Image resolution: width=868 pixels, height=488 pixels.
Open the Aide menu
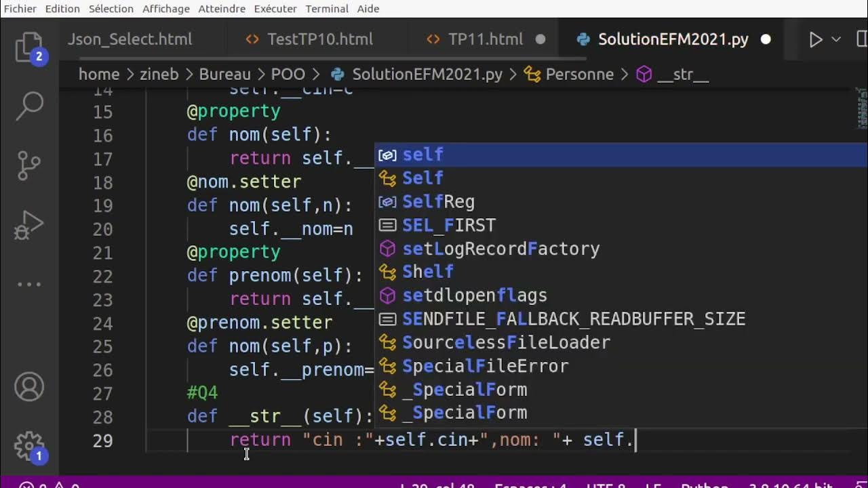pos(368,9)
